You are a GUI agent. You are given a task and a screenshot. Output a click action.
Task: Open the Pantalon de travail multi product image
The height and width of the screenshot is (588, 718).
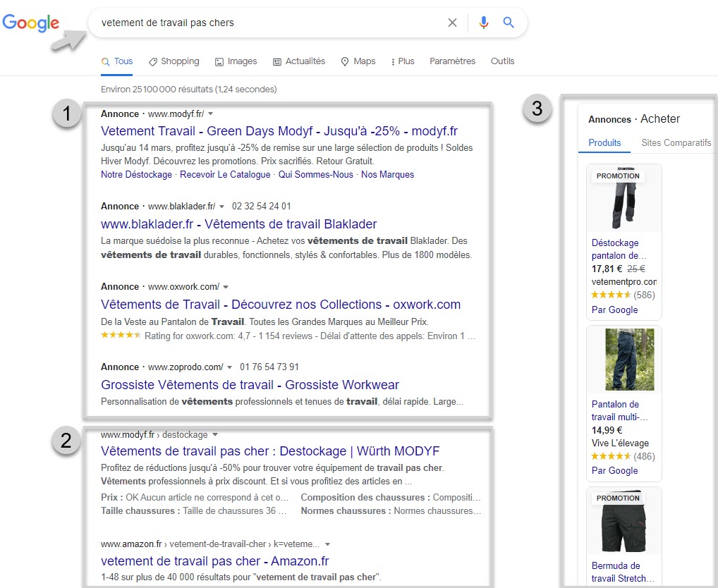pyautogui.click(x=630, y=360)
